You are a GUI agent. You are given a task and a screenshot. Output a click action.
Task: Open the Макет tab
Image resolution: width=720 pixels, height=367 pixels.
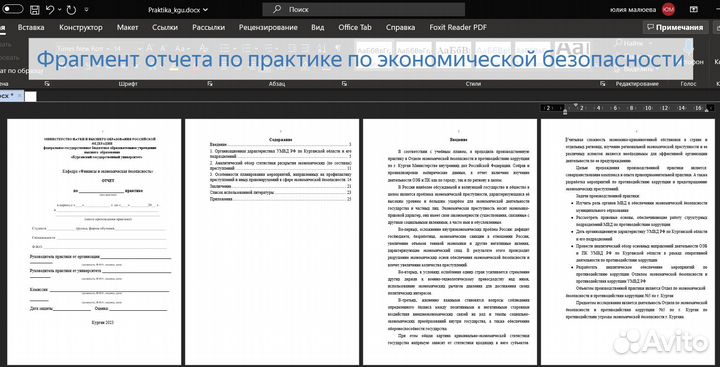point(127,28)
